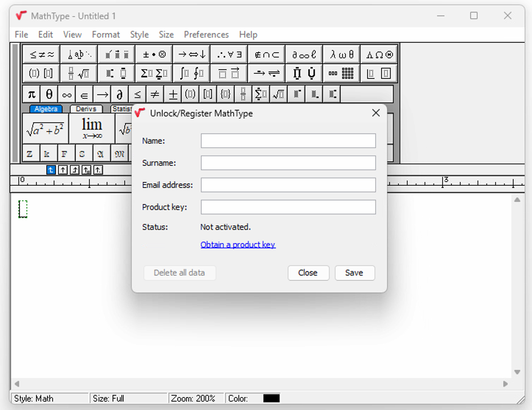
Task: Open the Format menu
Action: [x=106, y=35]
